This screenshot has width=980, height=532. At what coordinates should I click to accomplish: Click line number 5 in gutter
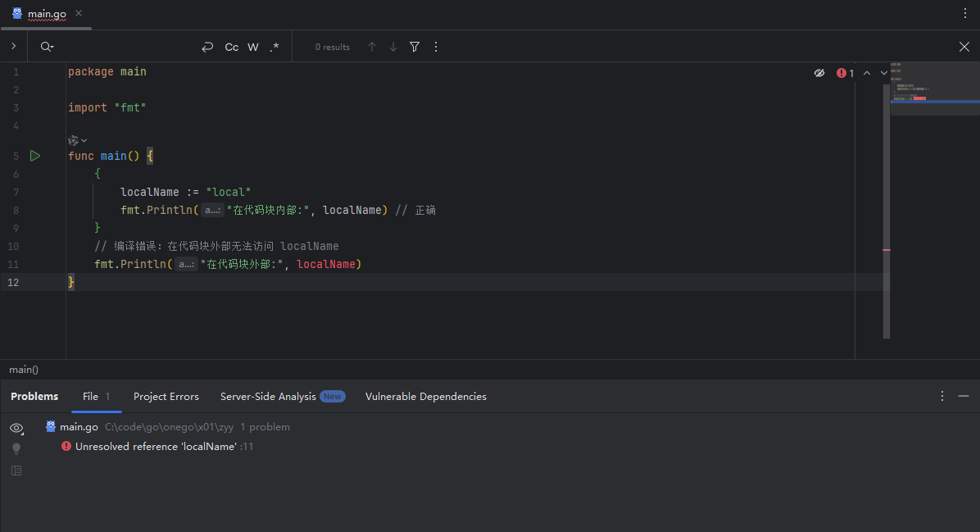click(16, 157)
